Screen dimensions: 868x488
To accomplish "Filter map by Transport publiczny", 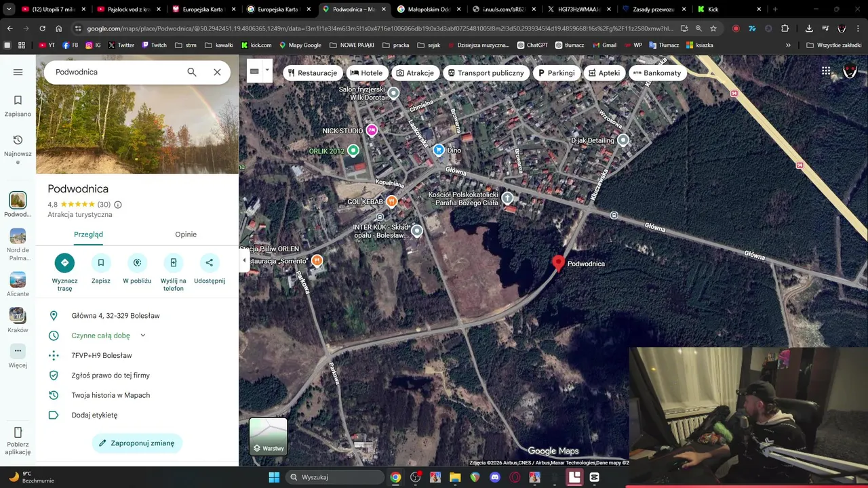I will [x=486, y=73].
